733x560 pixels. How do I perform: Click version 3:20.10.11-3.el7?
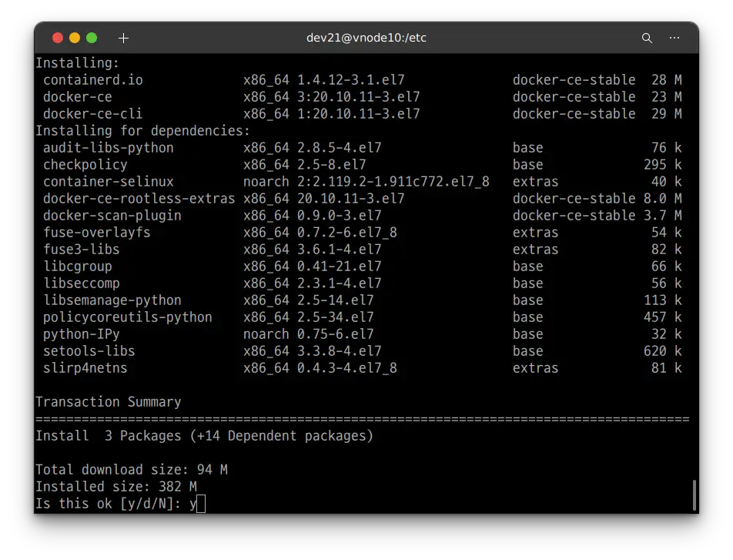point(359,97)
